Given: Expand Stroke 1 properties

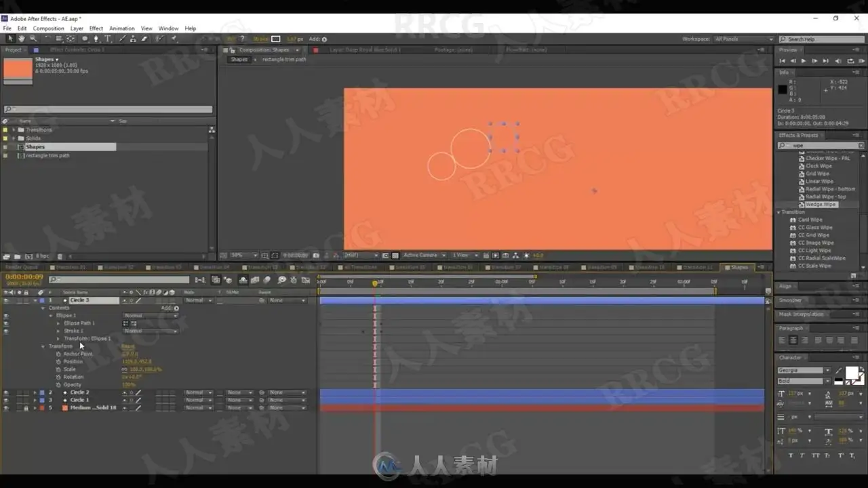Looking at the screenshot, I should pos(58,331).
